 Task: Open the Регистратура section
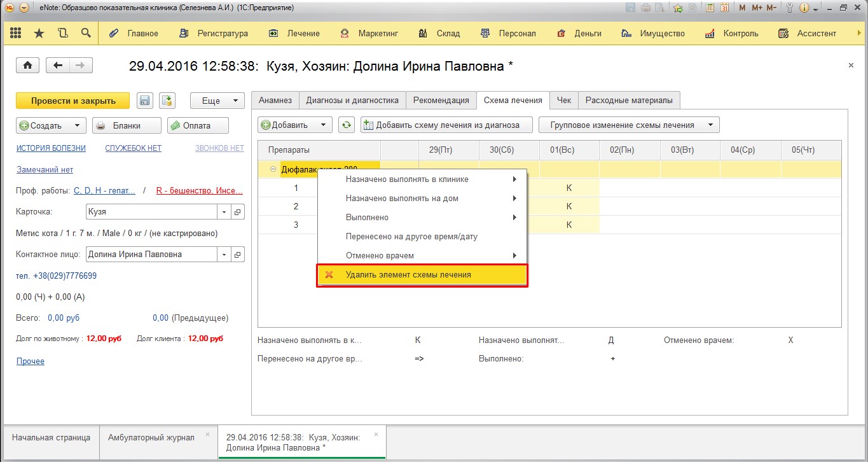tap(214, 33)
